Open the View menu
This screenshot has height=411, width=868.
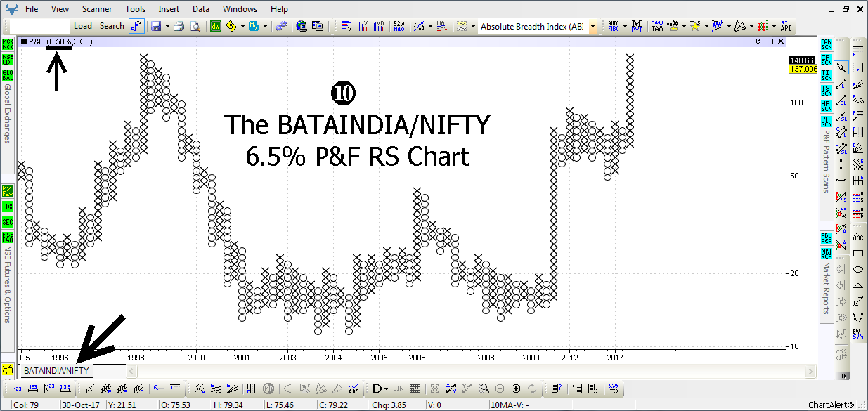pos(60,9)
